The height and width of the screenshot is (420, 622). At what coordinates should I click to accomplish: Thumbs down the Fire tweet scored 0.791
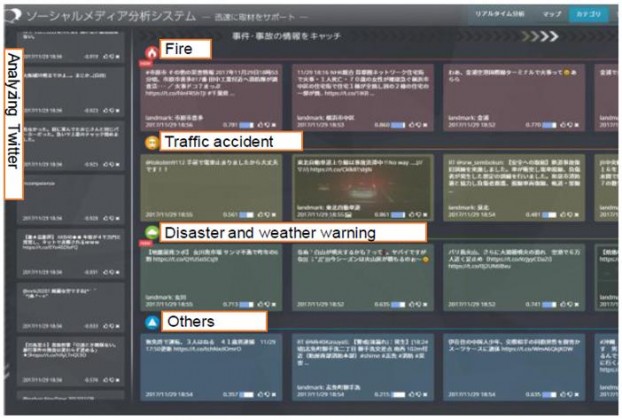267,125
